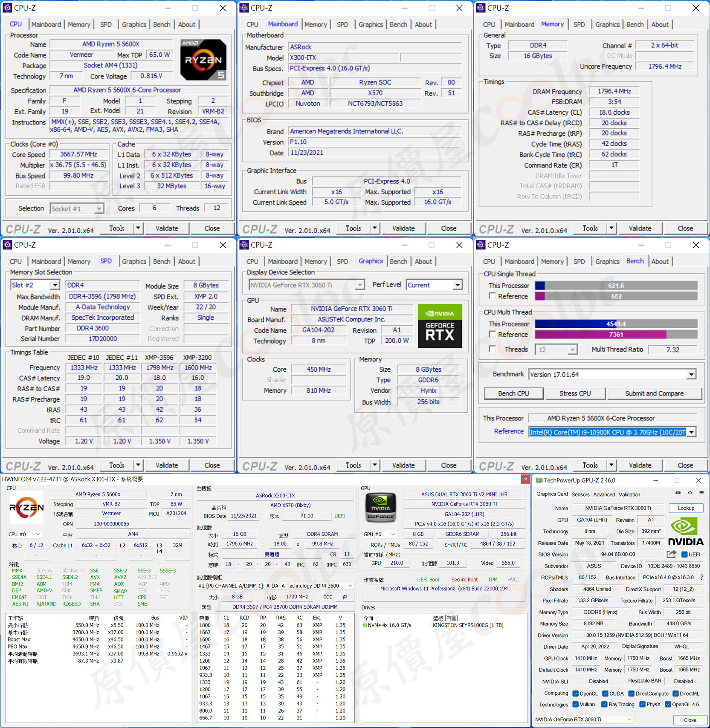Enable the Threads checkbox in Bench tab
Viewport: 710px width, 728px height.
point(492,349)
